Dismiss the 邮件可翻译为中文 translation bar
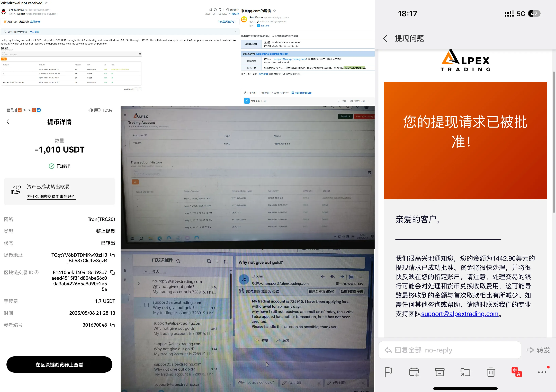Image resolution: width=556 pixels, height=392 pixels. (235, 32)
